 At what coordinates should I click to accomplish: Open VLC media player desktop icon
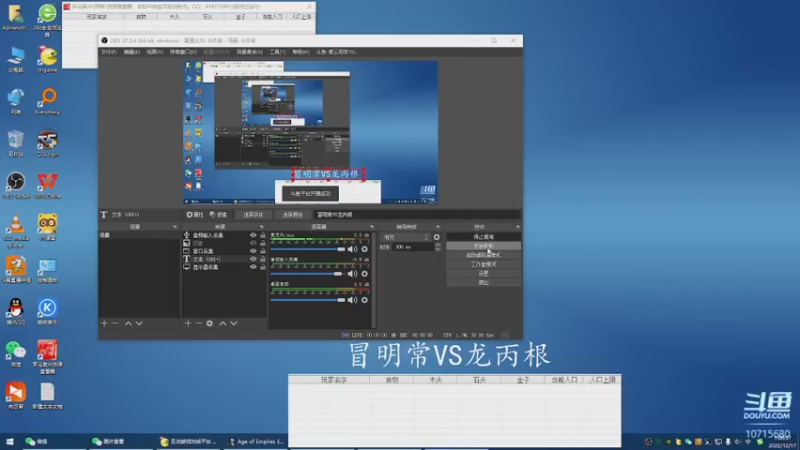pos(16,231)
